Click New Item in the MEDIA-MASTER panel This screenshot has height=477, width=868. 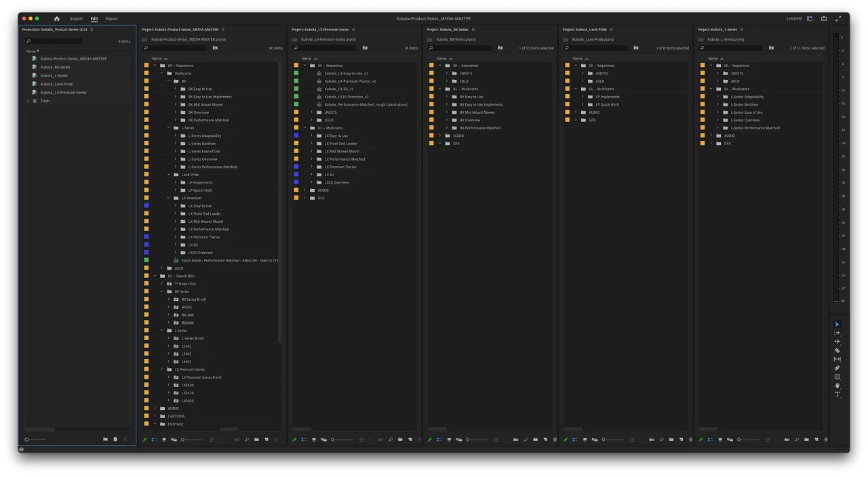pos(267,440)
